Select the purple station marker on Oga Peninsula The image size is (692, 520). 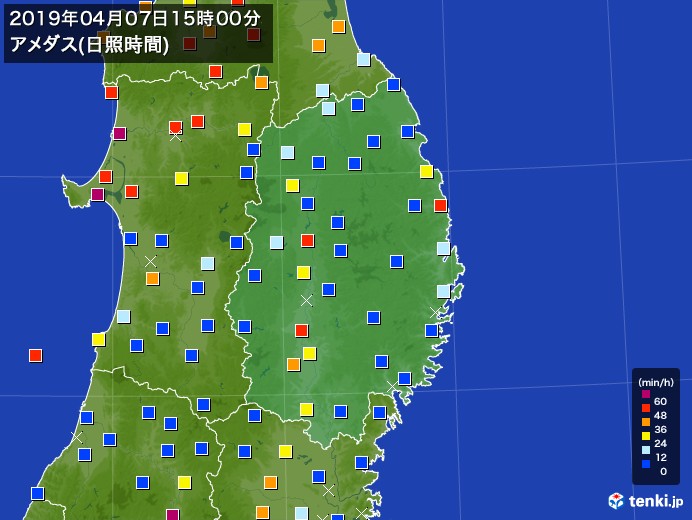[x=97, y=195]
